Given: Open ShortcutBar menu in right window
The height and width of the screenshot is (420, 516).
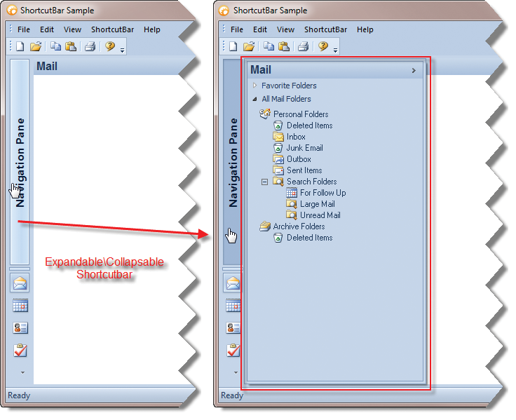Looking at the screenshot, I should coord(326,29).
